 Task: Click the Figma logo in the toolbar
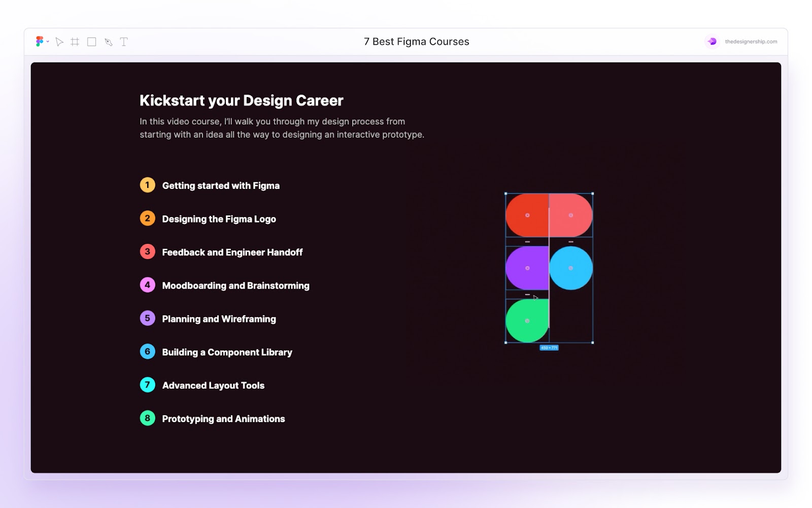point(40,42)
